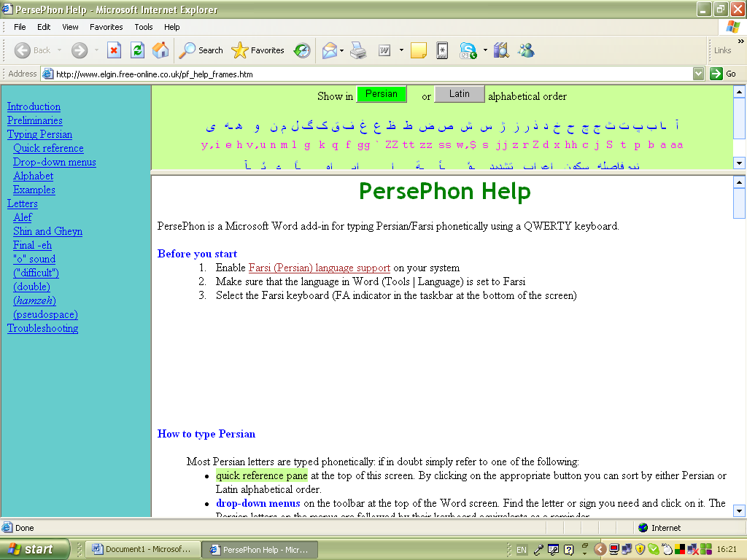Click the Skype toolbar icon

(x=468, y=50)
